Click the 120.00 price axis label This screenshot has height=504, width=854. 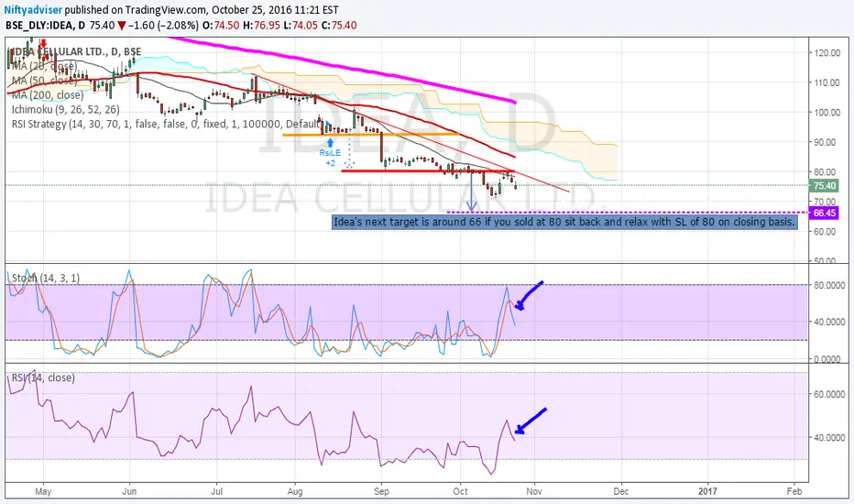click(x=827, y=53)
